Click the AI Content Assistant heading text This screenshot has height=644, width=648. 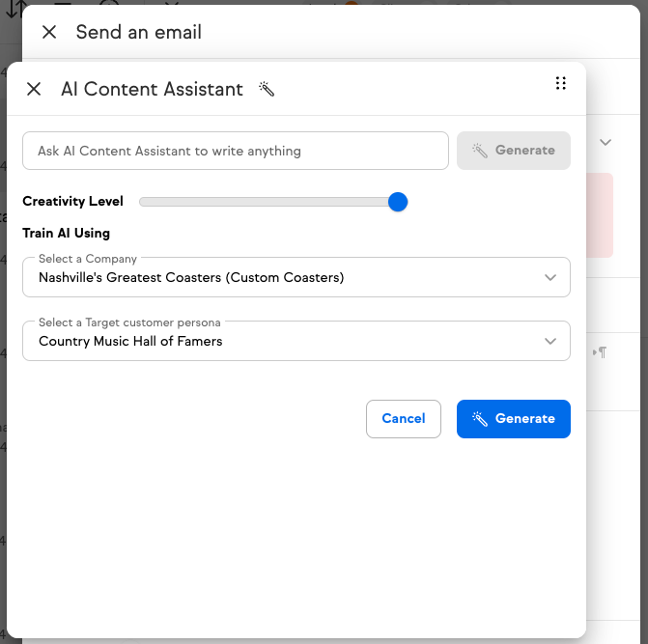[152, 89]
